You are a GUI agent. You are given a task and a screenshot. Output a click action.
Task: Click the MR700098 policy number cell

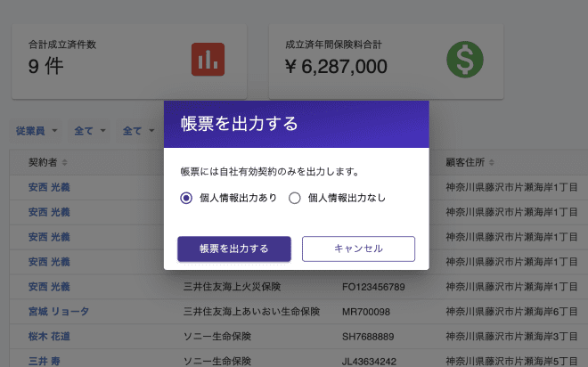[366, 312]
